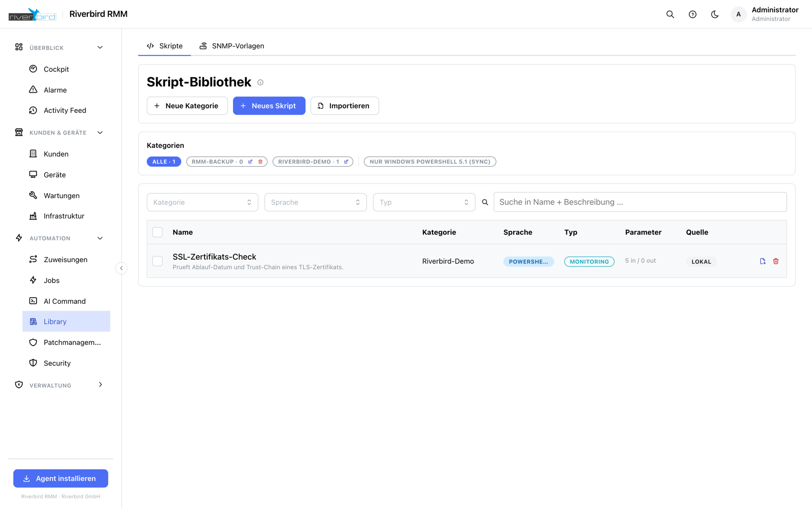Image resolution: width=812 pixels, height=508 pixels.
Task: Click the Agent installieren button
Action: click(x=60, y=479)
